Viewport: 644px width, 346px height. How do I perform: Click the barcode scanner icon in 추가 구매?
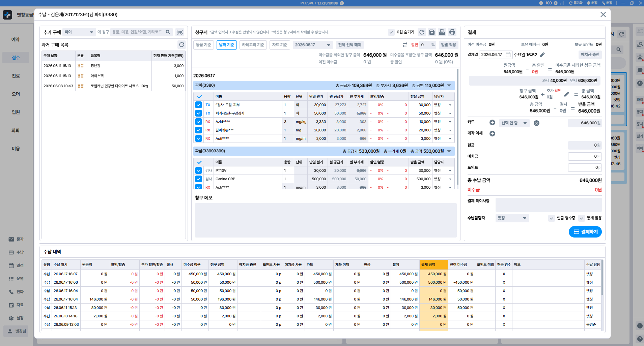pos(180,32)
